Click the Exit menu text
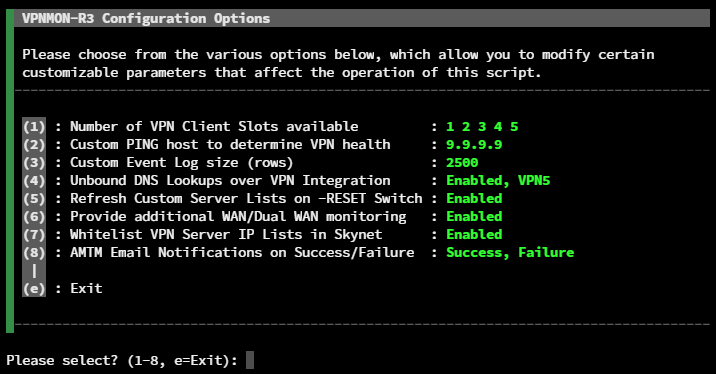 (86, 289)
